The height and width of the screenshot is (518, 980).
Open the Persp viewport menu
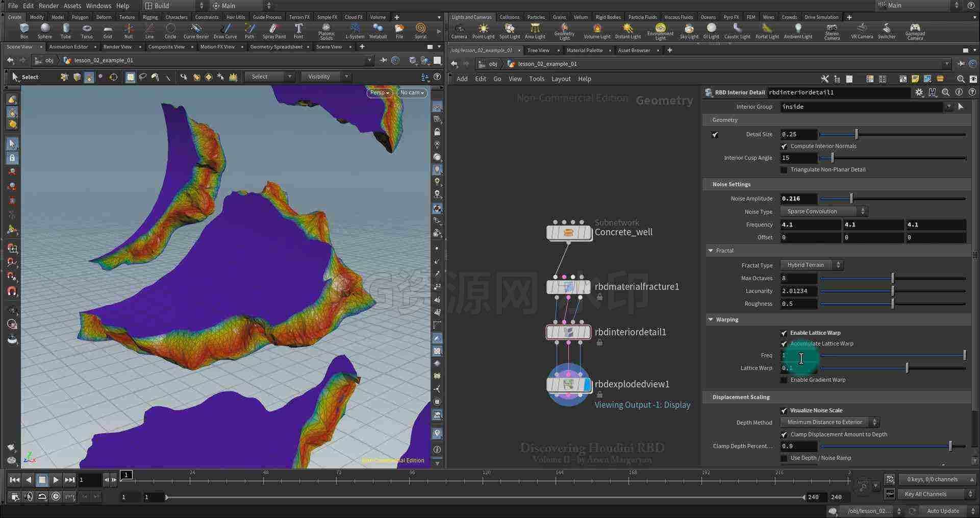[380, 93]
